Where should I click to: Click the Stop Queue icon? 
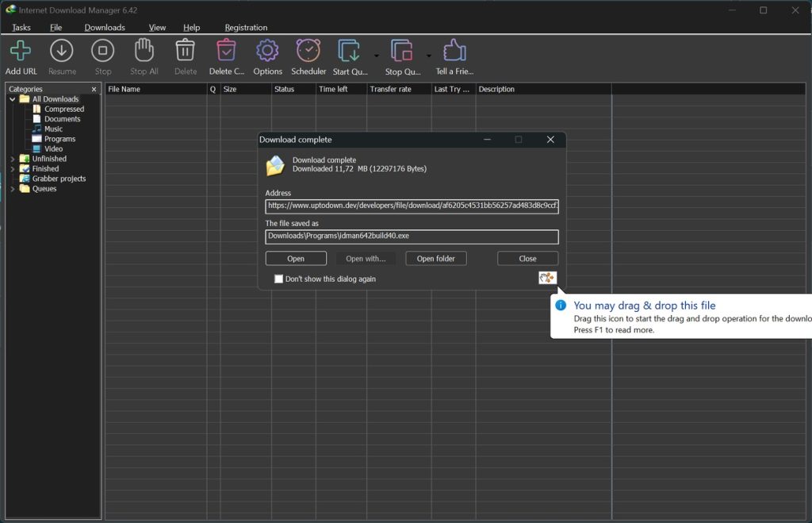(x=402, y=51)
